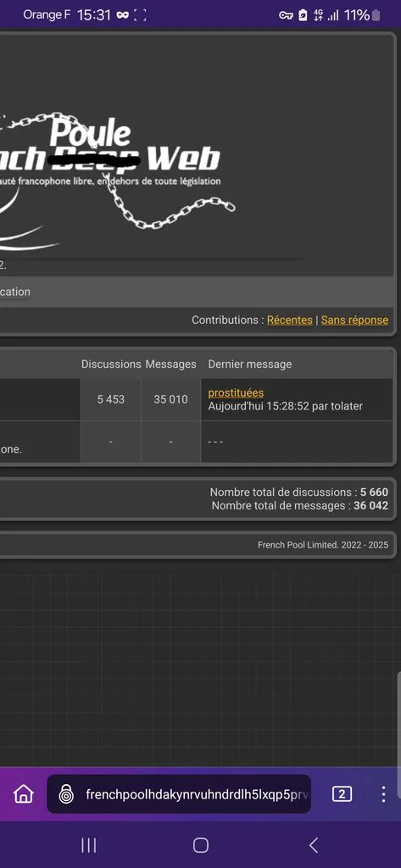Tap the URL field frenchpoolhdakynrvuhndrdlh5lxqp5prv
The width and height of the screenshot is (401, 868).
[x=178, y=794]
